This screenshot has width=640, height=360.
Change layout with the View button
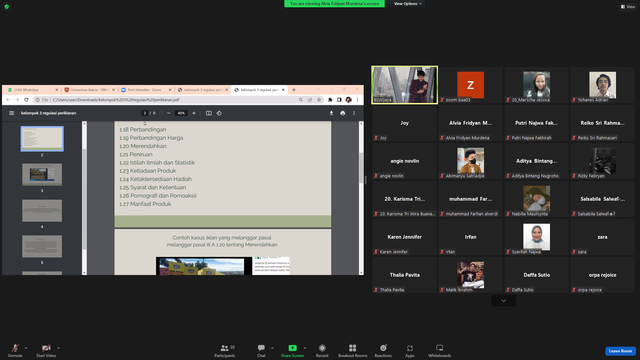pos(628,7)
